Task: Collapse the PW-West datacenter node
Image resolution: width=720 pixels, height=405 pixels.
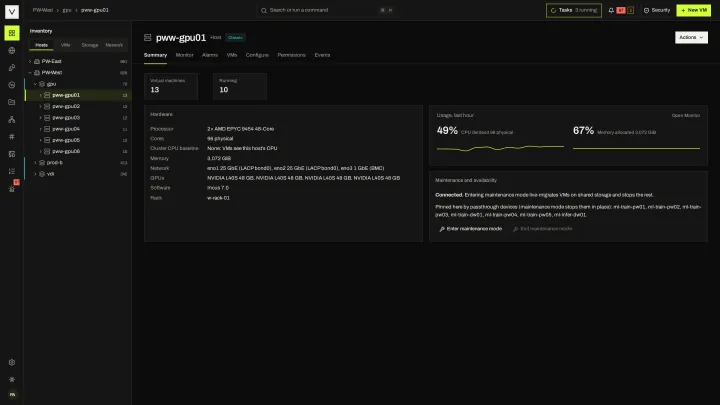Action: pyautogui.click(x=30, y=73)
